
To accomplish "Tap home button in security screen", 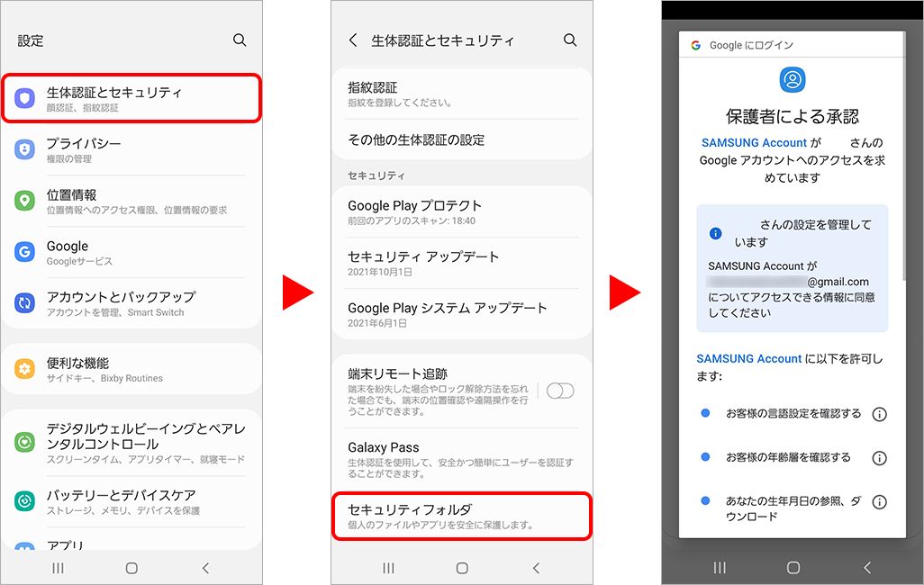I will coord(462,568).
